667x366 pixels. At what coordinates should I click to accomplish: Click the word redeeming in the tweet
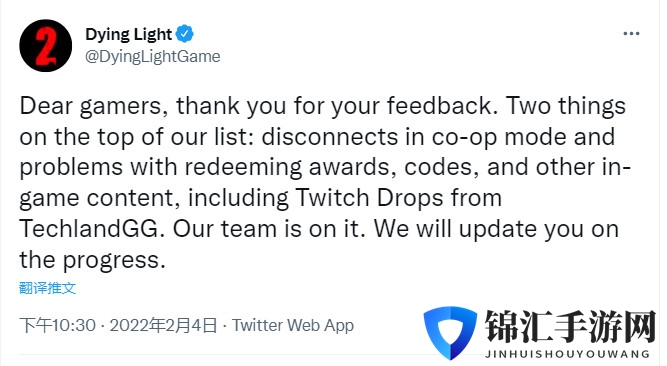coord(243,168)
